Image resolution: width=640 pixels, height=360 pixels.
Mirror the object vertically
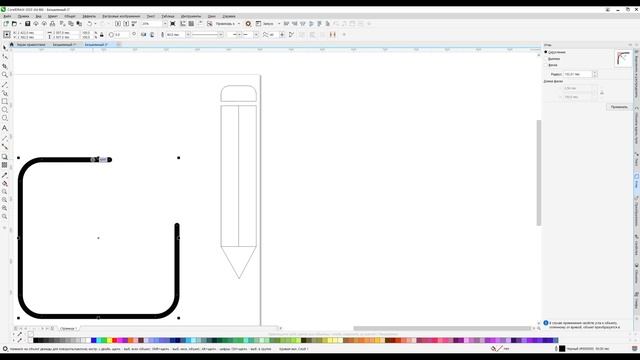(x=152, y=35)
